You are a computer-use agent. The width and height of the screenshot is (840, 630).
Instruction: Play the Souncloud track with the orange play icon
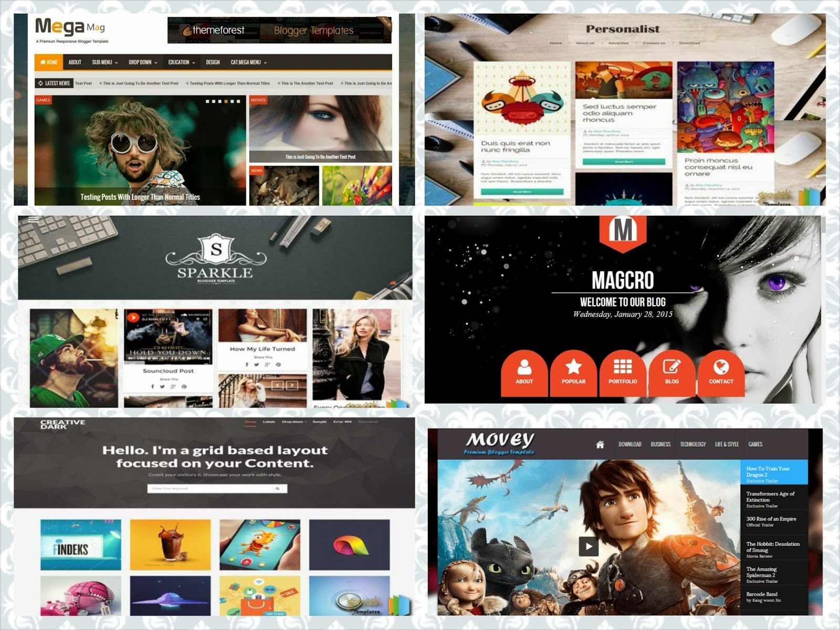(133, 318)
